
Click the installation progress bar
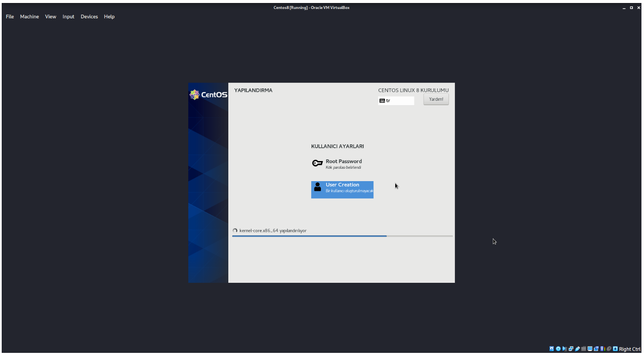tap(342, 236)
